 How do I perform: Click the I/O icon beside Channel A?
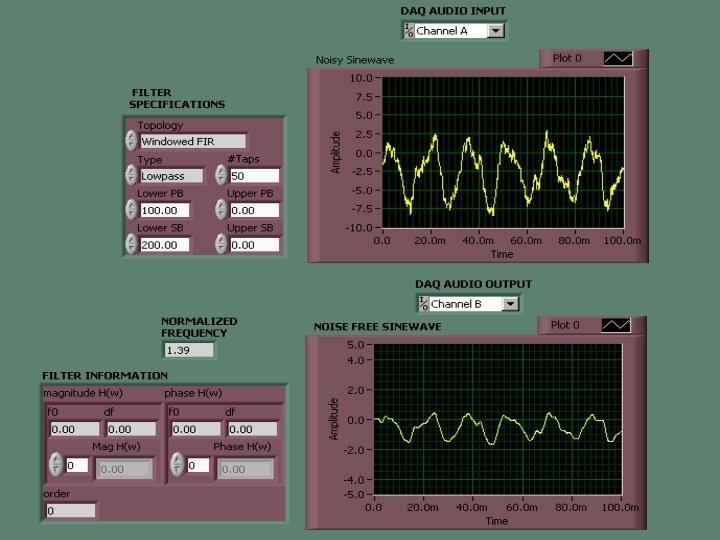point(409,31)
